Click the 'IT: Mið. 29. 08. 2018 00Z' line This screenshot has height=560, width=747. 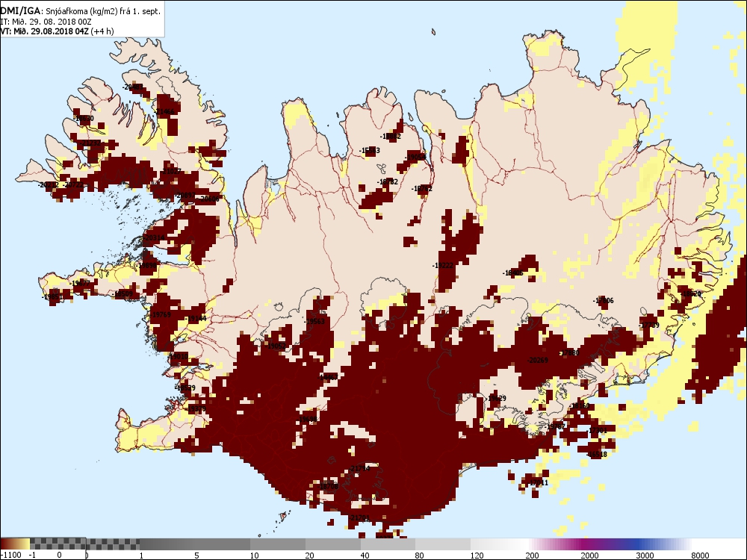(x=46, y=22)
